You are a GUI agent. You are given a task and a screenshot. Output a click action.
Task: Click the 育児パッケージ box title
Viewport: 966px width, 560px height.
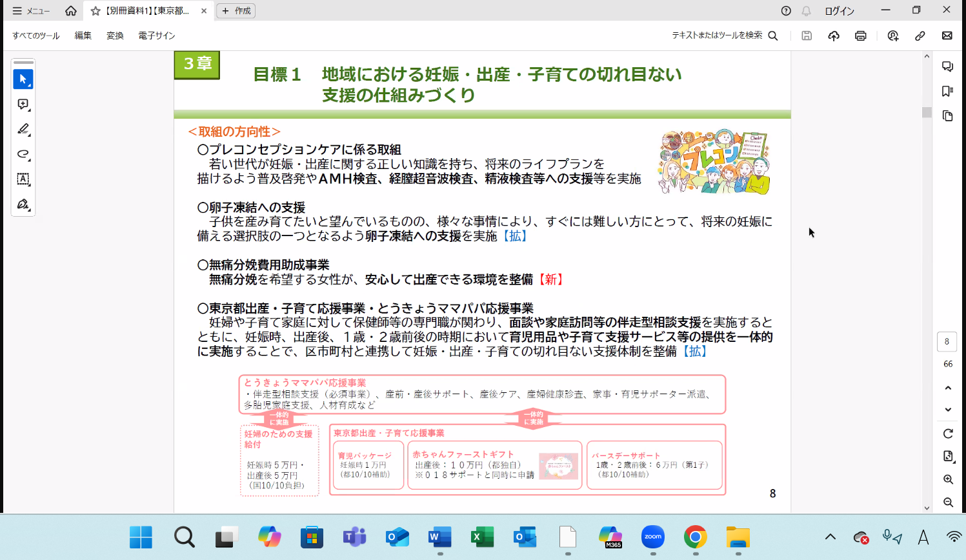365,455
